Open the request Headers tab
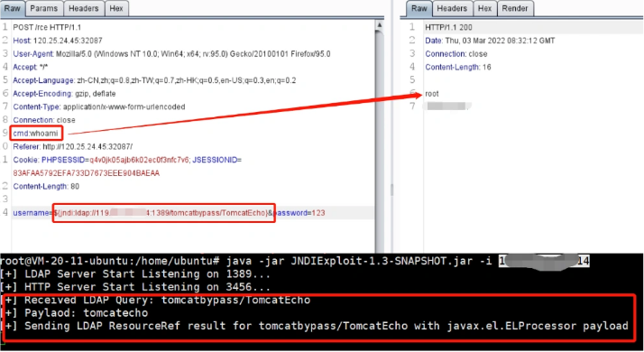This screenshot has width=644, height=352. point(83,8)
